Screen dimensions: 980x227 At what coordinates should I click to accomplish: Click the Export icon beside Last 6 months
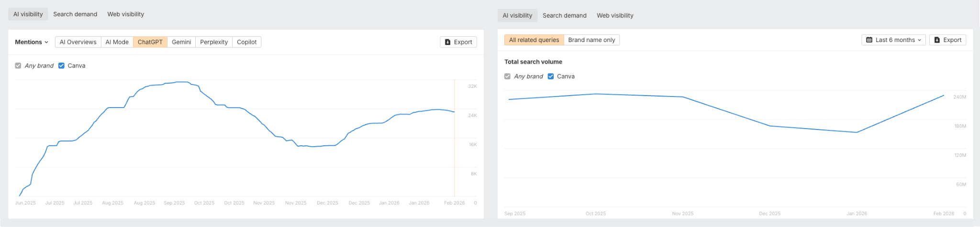point(937,40)
